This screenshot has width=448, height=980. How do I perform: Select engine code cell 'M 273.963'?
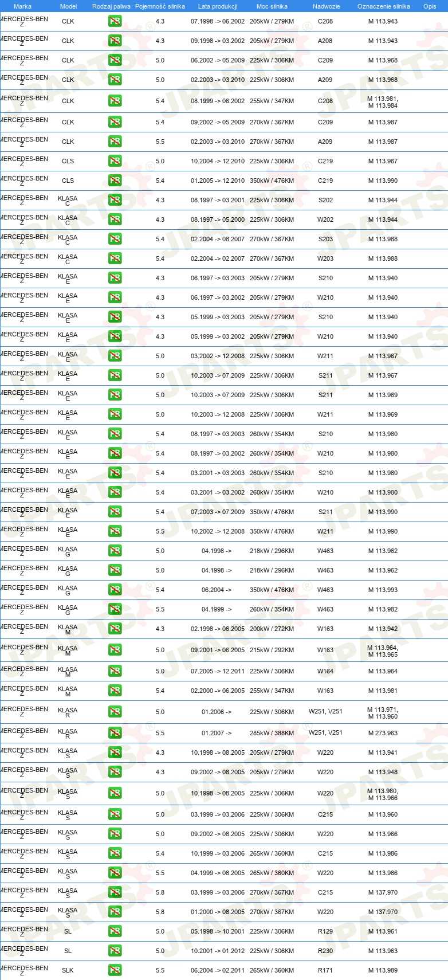(x=383, y=733)
